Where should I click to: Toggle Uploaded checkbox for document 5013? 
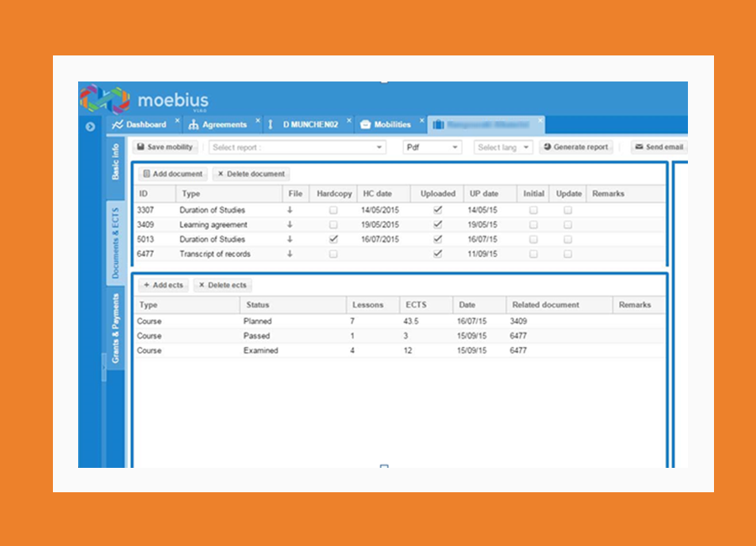438,239
